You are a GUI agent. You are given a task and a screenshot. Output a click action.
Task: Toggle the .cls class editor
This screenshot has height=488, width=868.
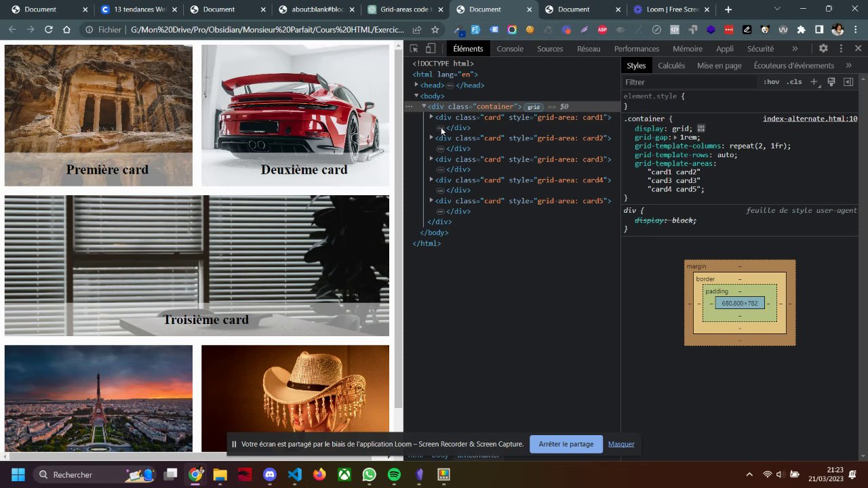coord(794,82)
